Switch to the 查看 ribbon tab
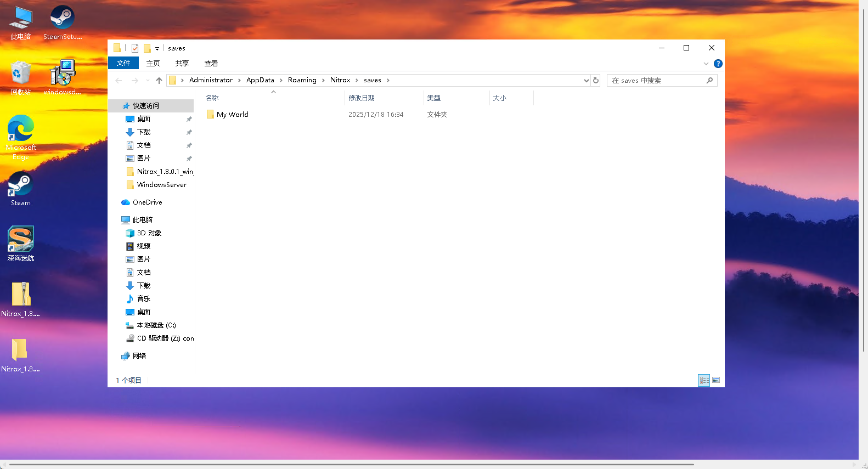This screenshot has width=868, height=469. 211,64
